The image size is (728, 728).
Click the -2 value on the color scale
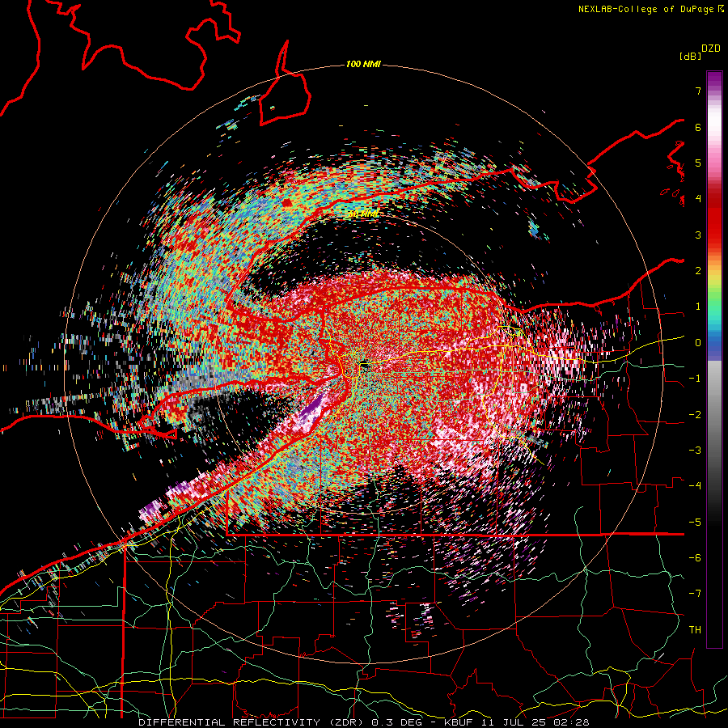(695, 415)
